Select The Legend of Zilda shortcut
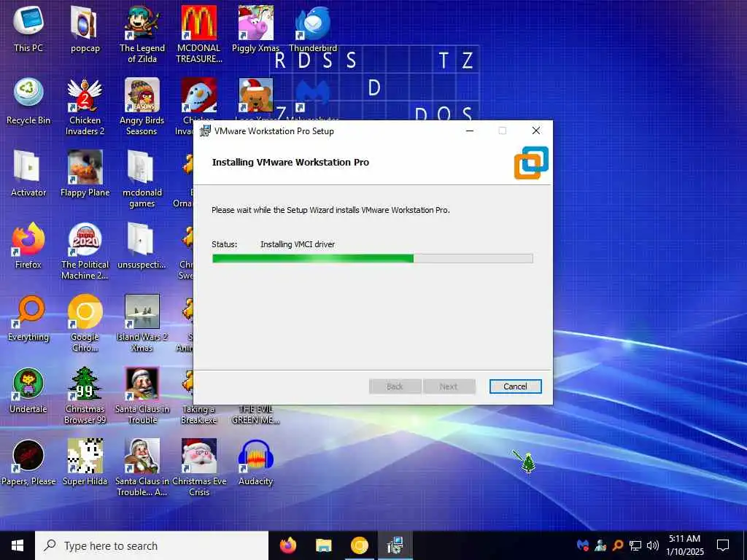The width and height of the screenshot is (747, 560). (x=142, y=34)
